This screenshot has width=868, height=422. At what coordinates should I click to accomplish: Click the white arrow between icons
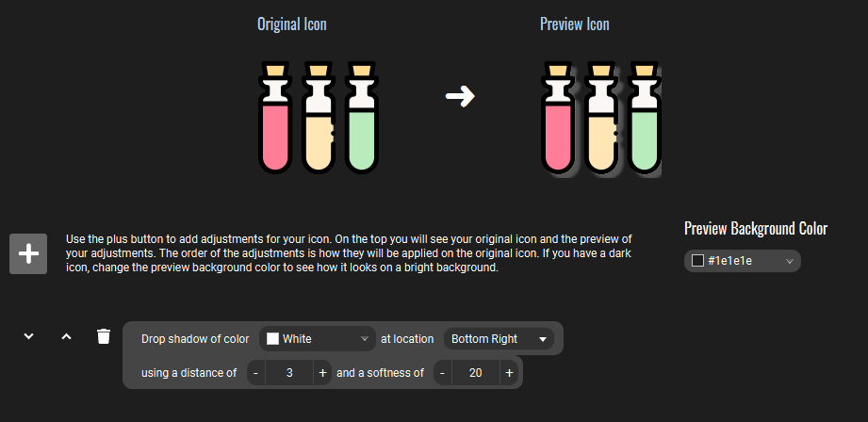pos(460,96)
